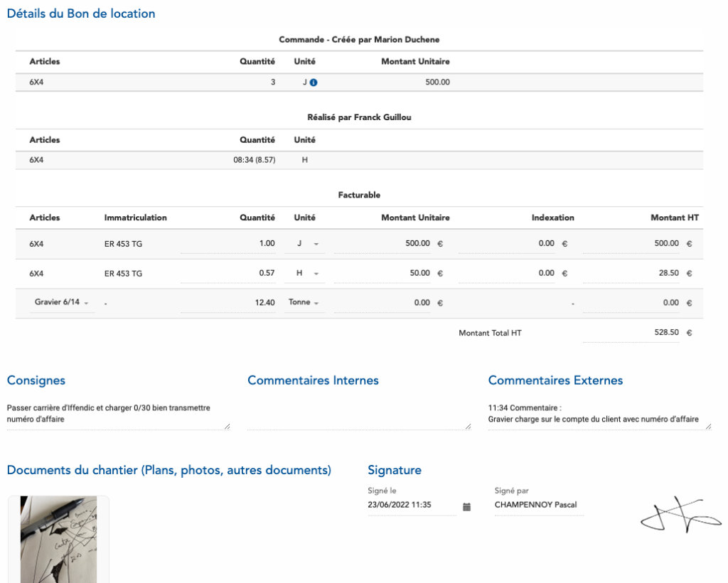Select the Gravier quantity field 12.40
The width and height of the screenshot is (728, 583).
coord(229,303)
